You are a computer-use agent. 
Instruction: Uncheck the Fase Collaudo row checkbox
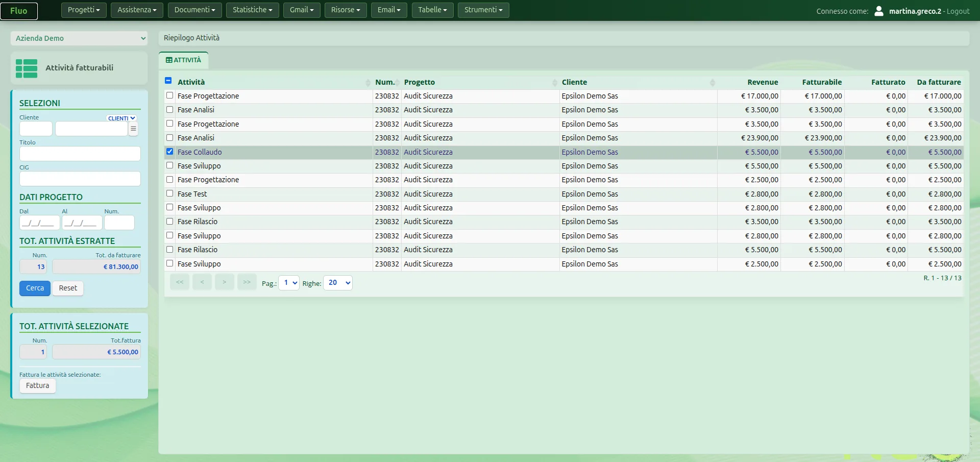click(170, 152)
